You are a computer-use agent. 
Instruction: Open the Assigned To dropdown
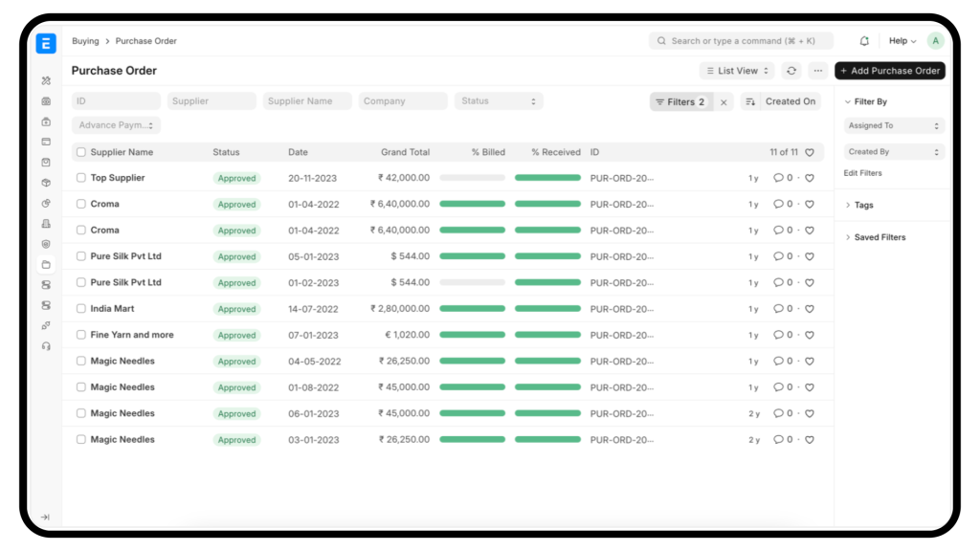tap(894, 125)
